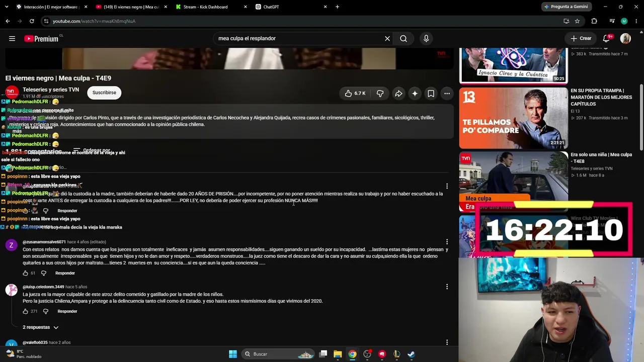Open the notifications bell

607,38
